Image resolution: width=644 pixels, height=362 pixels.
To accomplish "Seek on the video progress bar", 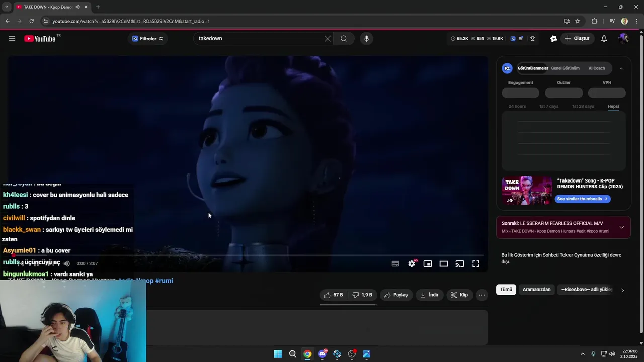I will tap(248, 255).
